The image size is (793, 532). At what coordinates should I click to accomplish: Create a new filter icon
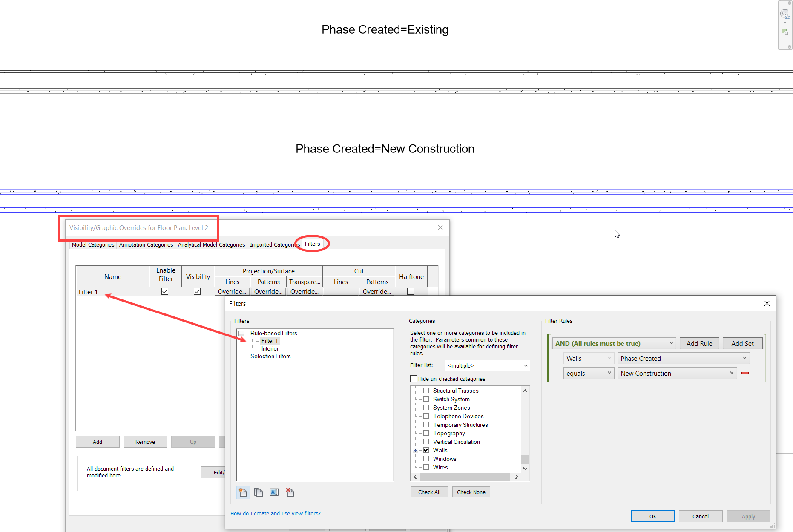click(243, 492)
